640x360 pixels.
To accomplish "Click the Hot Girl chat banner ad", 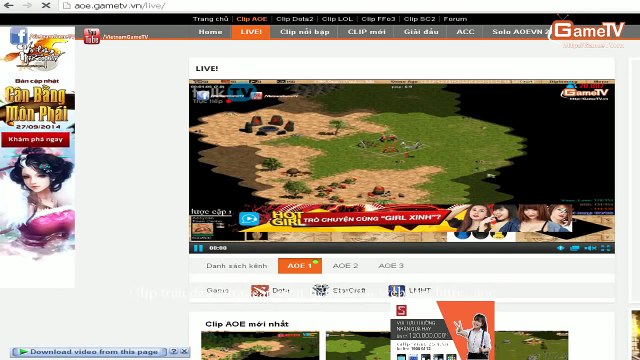I will (x=404, y=218).
